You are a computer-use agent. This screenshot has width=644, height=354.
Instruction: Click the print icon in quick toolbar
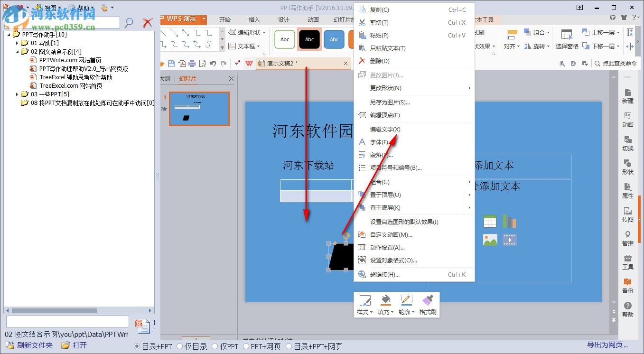pyautogui.click(x=192, y=64)
